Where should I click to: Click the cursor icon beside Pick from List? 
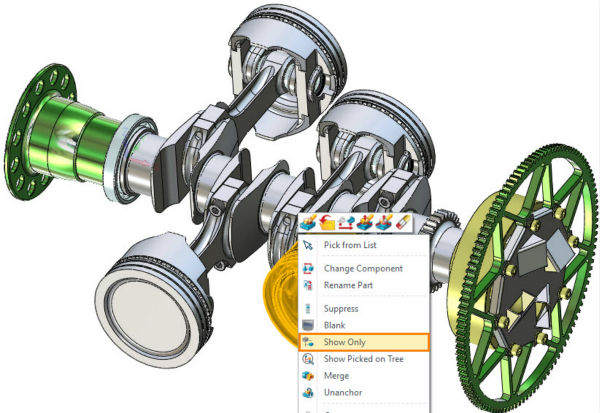click(310, 245)
